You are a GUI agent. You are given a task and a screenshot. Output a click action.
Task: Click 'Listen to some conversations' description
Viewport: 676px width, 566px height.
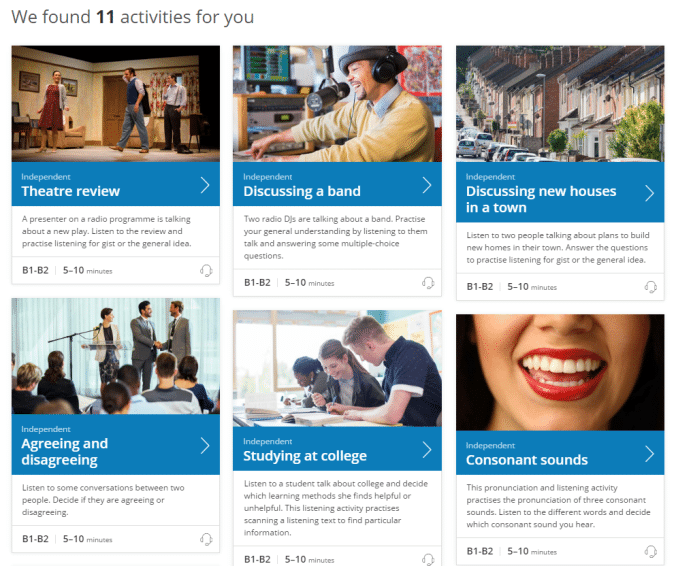pyautogui.click(x=103, y=500)
